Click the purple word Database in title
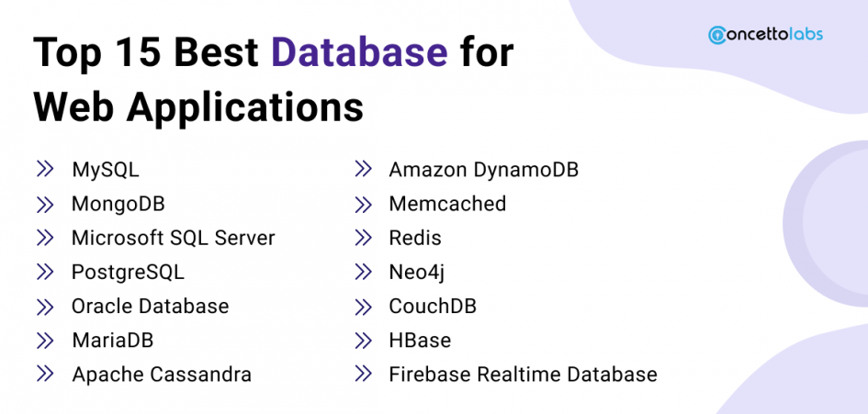 pyautogui.click(x=359, y=54)
